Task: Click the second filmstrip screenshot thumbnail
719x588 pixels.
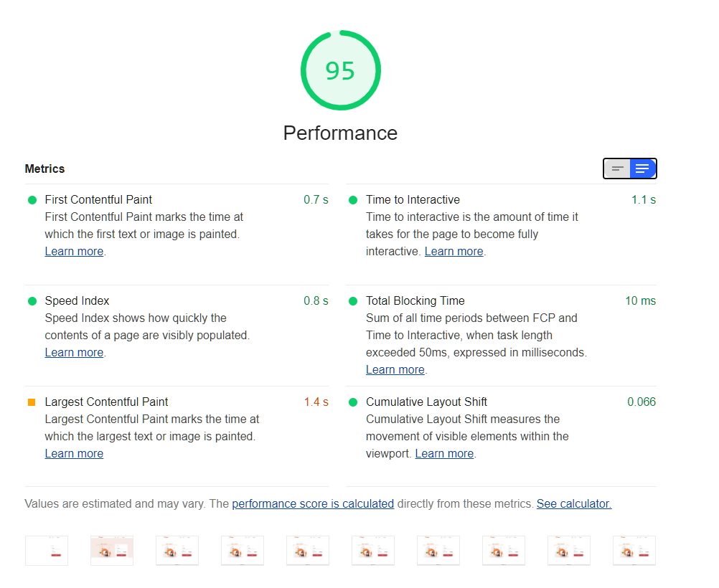Action: point(112,551)
